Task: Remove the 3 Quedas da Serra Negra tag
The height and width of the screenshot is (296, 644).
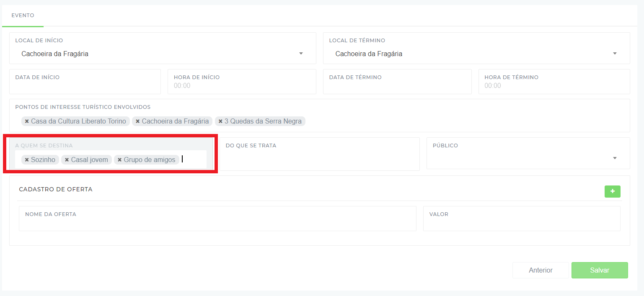Action: click(x=220, y=121)
